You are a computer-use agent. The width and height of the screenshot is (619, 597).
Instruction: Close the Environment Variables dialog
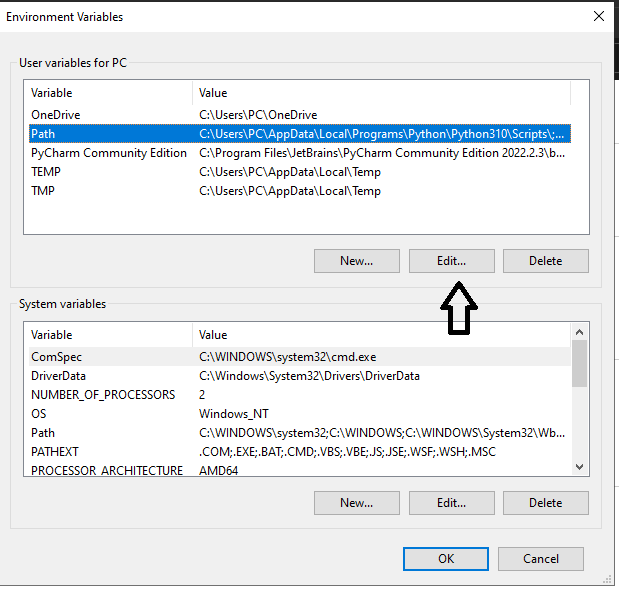(x=598, y=17)
